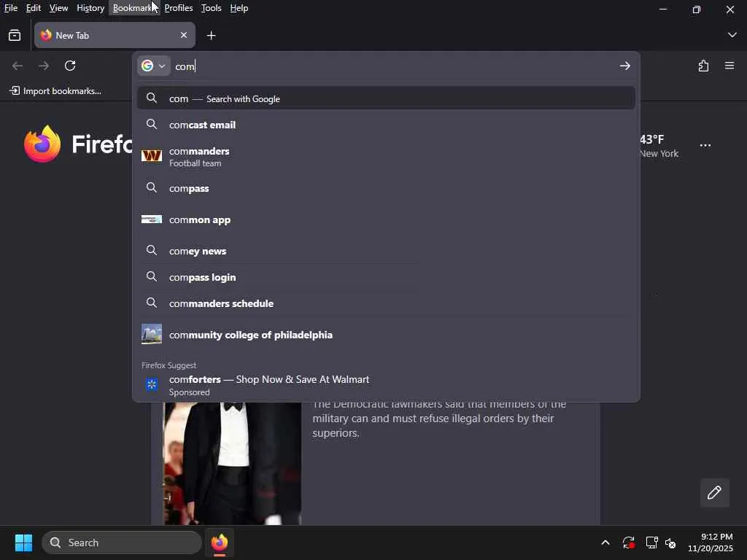Open the Bookmarks menu
The width and height of the screenshot is (747, 560).
point(134,8)
